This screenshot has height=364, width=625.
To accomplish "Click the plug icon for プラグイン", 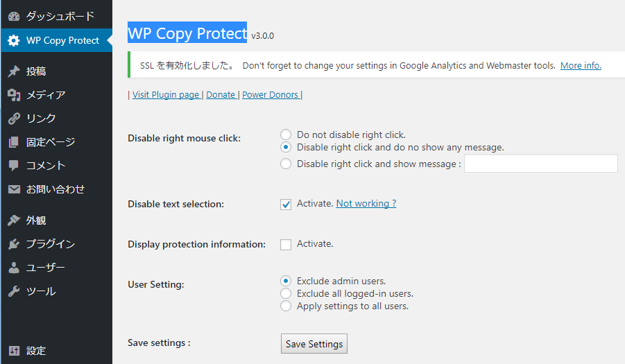I will click(14, 244).
